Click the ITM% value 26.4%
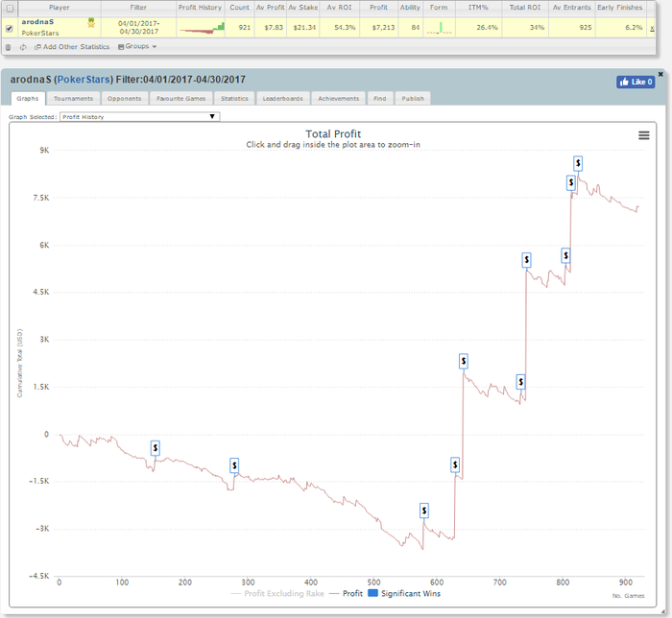Image resolution: width=672 pixels, height=618 pixels. pos(488,28)
